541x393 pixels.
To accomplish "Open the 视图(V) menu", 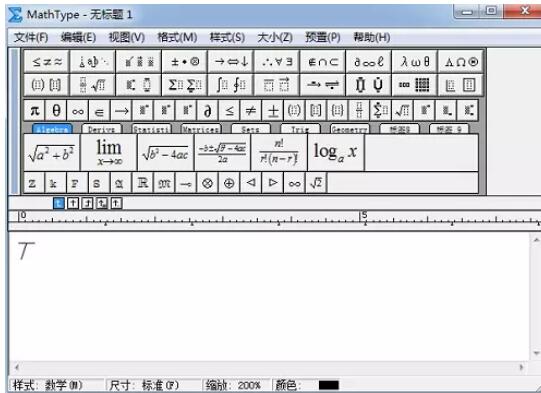I will [x=127, y=37].
